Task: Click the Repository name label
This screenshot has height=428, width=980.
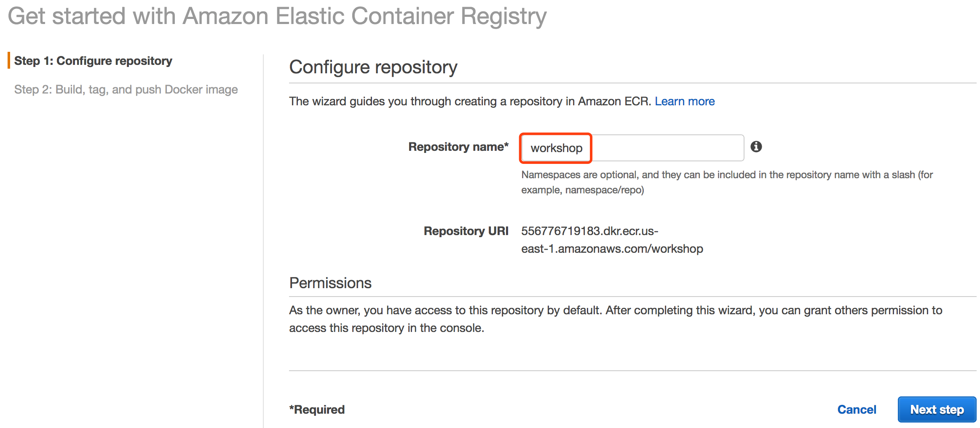Action: [x=458, y=147]
